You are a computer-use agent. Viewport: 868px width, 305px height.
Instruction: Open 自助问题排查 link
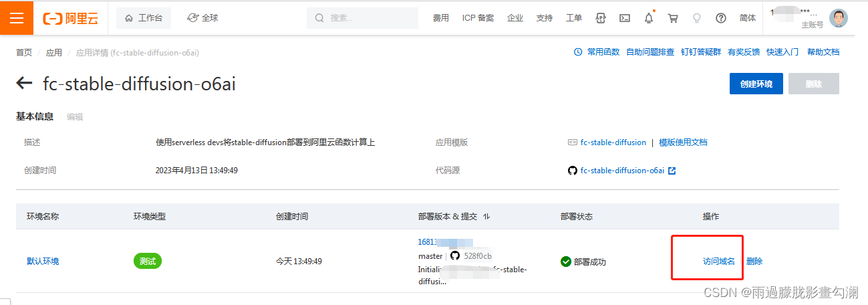coord(650,52)
